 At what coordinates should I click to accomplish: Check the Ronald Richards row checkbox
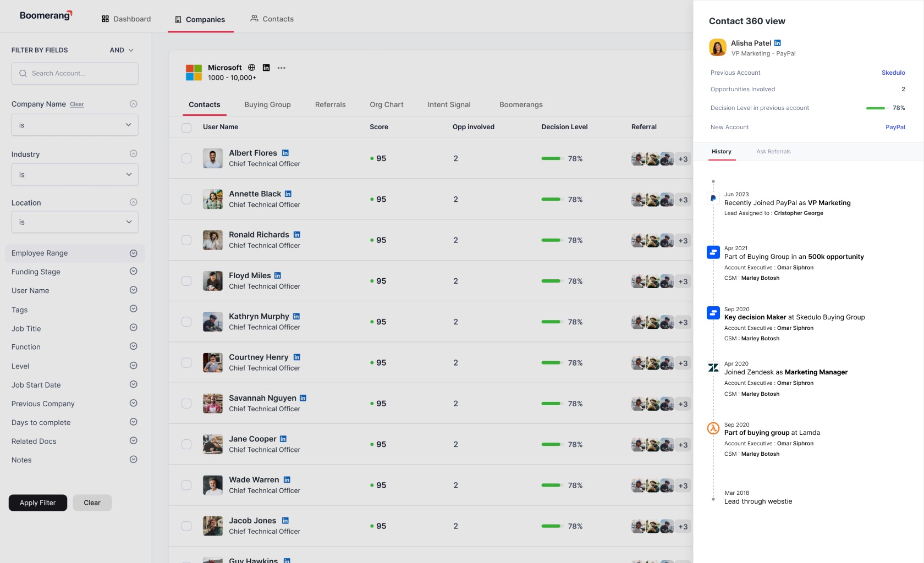186,240
